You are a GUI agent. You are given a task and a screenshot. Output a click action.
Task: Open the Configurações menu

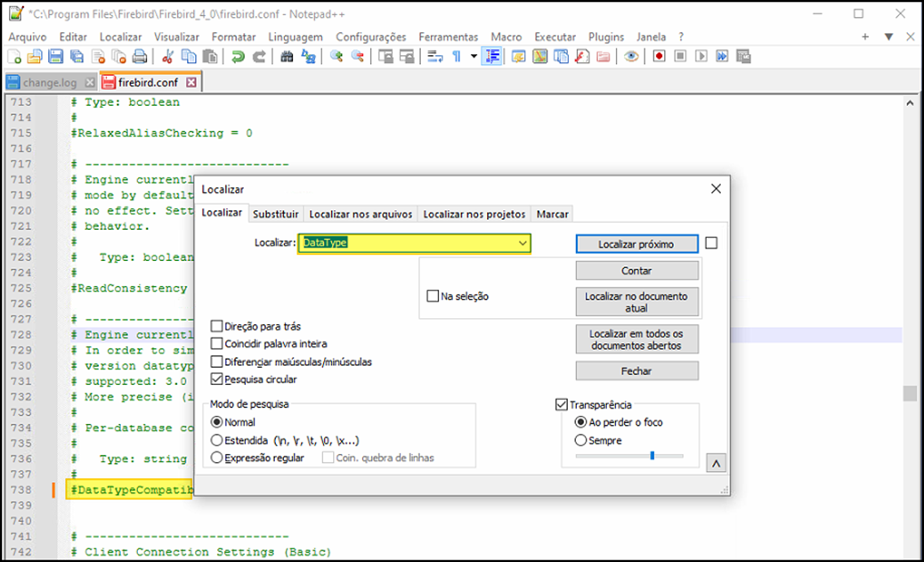tap(371, 37)
